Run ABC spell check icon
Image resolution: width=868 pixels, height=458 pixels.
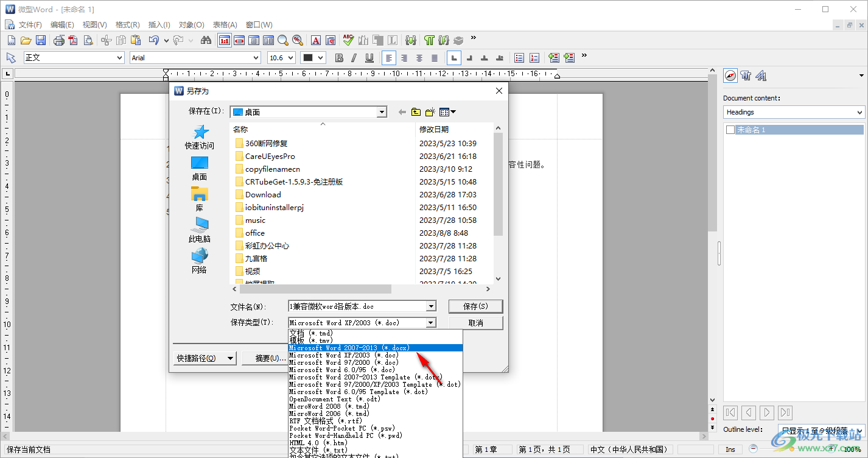[x=348, y=40]
